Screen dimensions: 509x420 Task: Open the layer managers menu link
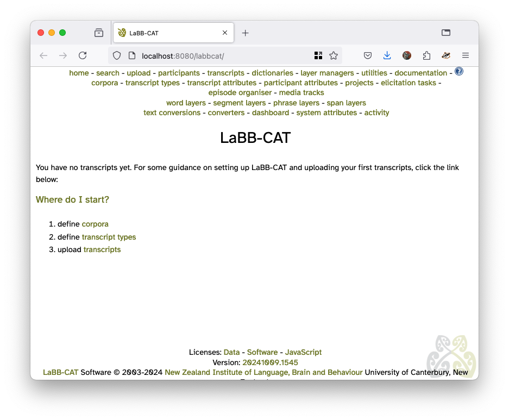(327, 73)
